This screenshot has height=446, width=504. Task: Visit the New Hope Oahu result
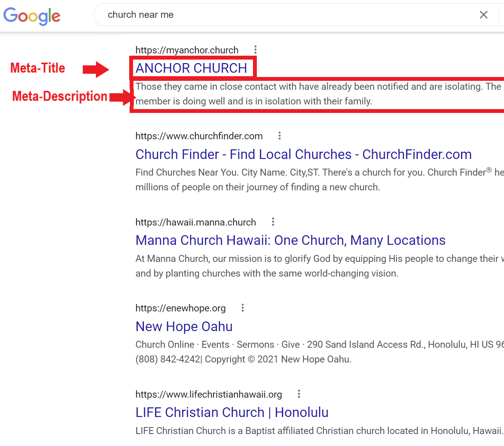184,326
